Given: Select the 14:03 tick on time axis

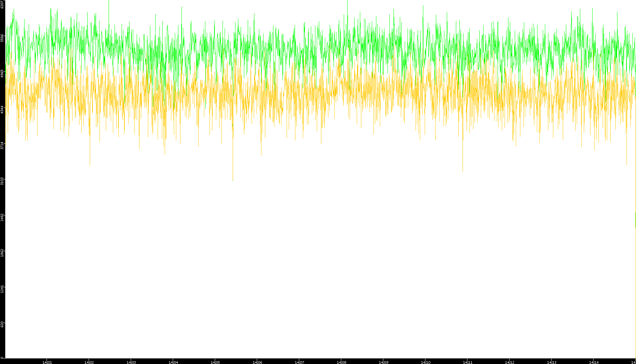Looking at the screenshot, I should click(131, 362).
